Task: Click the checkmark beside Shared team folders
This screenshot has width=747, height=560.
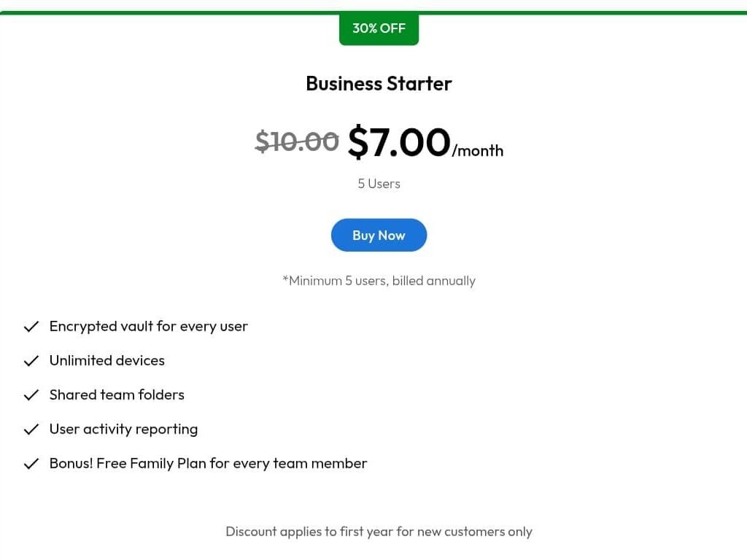Action: pyautogui.click(x=31, y=395)
